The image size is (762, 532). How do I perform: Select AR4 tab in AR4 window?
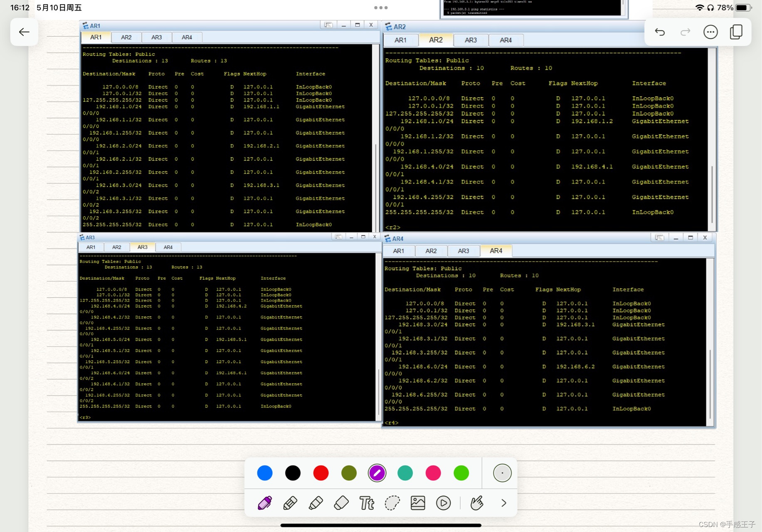496,251
